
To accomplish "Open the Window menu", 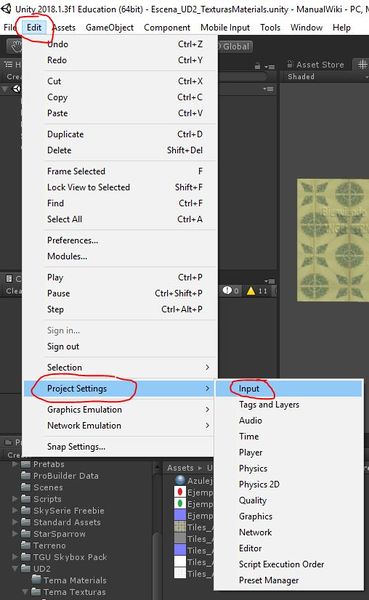I will pos(306,28).
